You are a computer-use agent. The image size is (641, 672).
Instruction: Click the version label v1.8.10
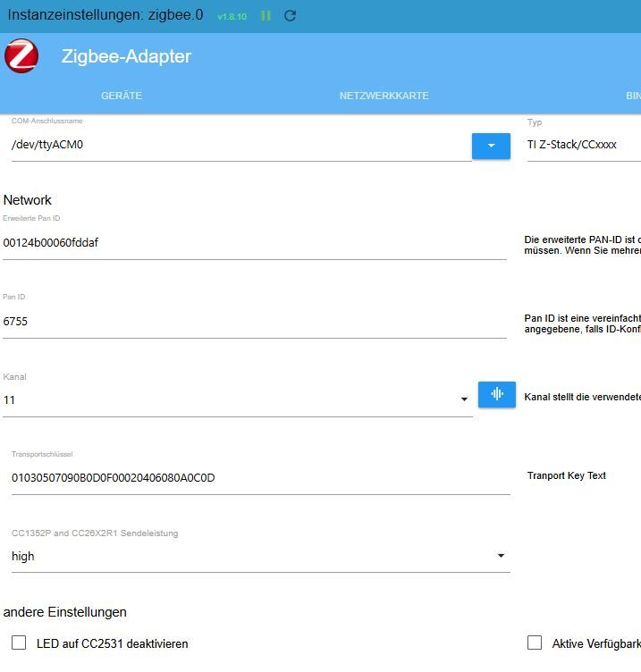[x=232, y=17]
